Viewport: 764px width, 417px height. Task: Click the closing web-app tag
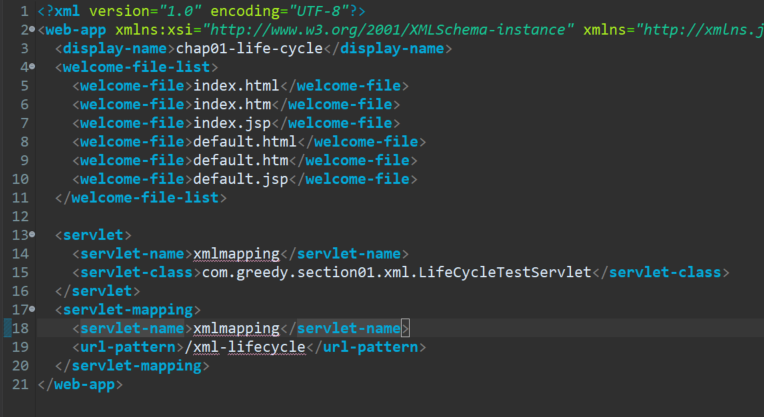[80, 384]
